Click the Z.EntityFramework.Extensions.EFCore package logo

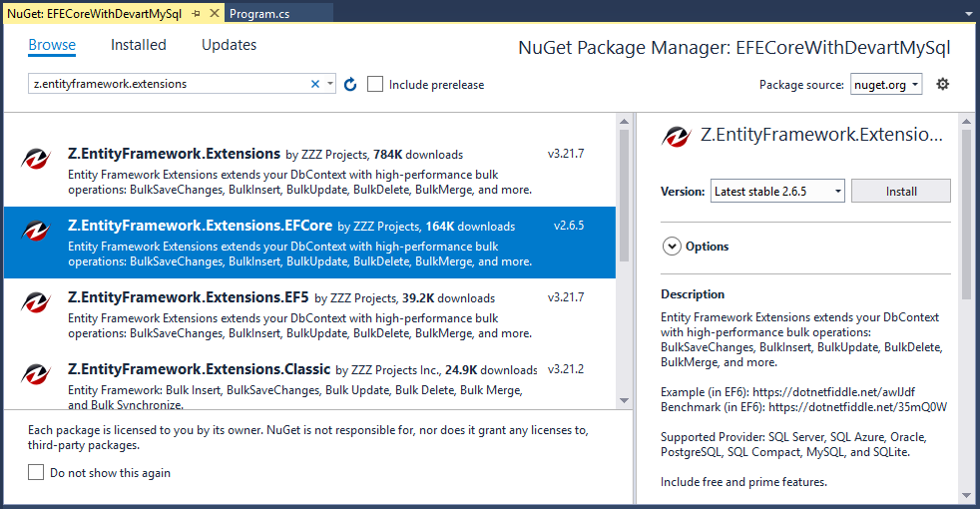point(35,231)
